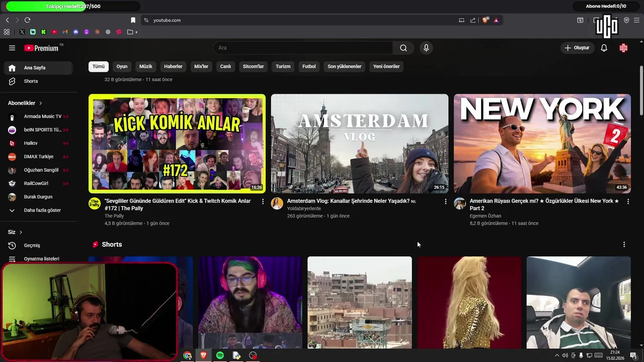Open the Burak Durgun subscription
Image resolution: width=644 pixels, height=362 pixels.
38,197
